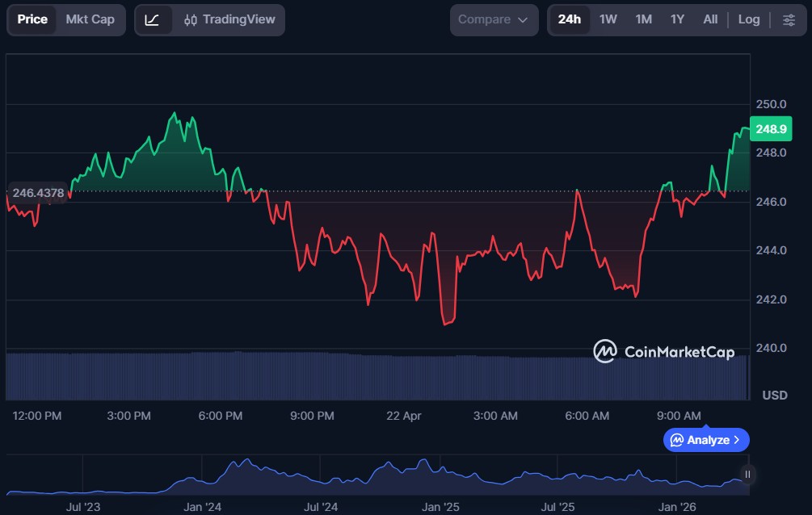The width and height of the screenshot is (812, 515).
Task: Select the 1W time range tab
Action: click(x=608, y=19)
